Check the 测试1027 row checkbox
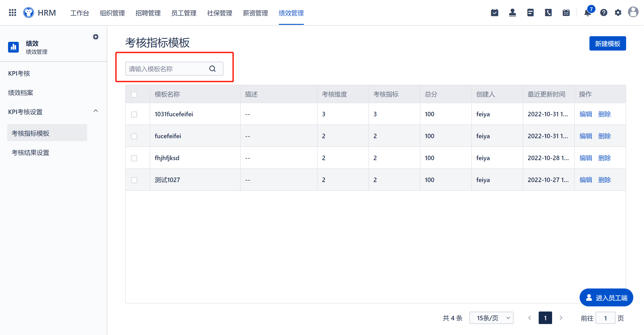644x335 pixels. [x=134, y=180]
